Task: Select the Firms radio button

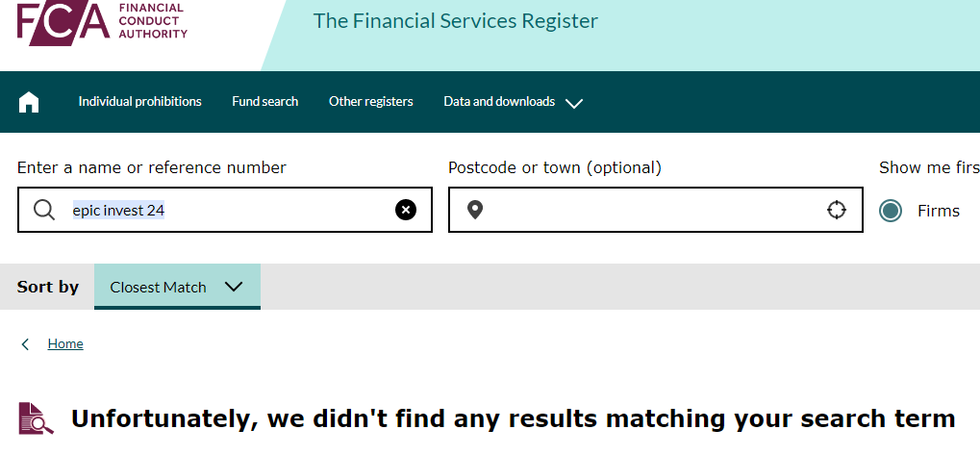Action: point(891,211)
